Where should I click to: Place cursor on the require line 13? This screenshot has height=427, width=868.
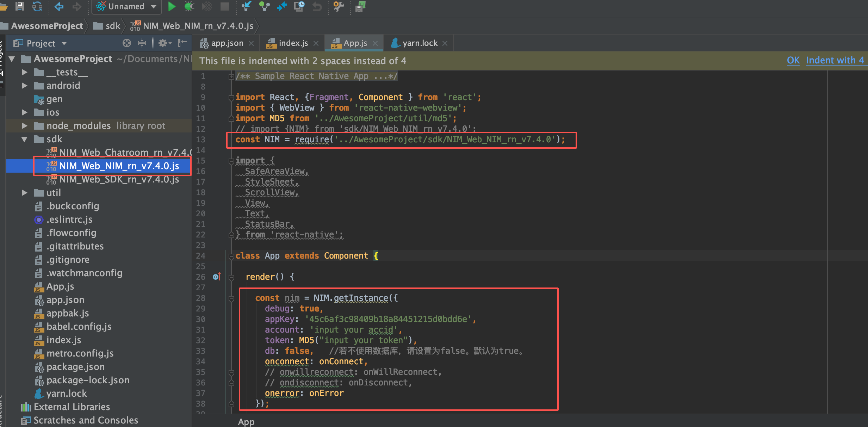(x=400, y=140)
